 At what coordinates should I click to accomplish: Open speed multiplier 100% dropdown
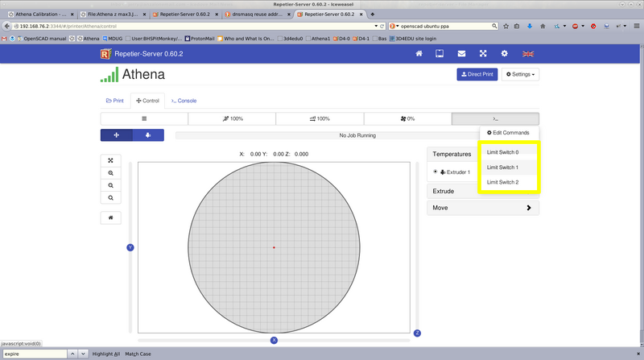pos(232,118)
